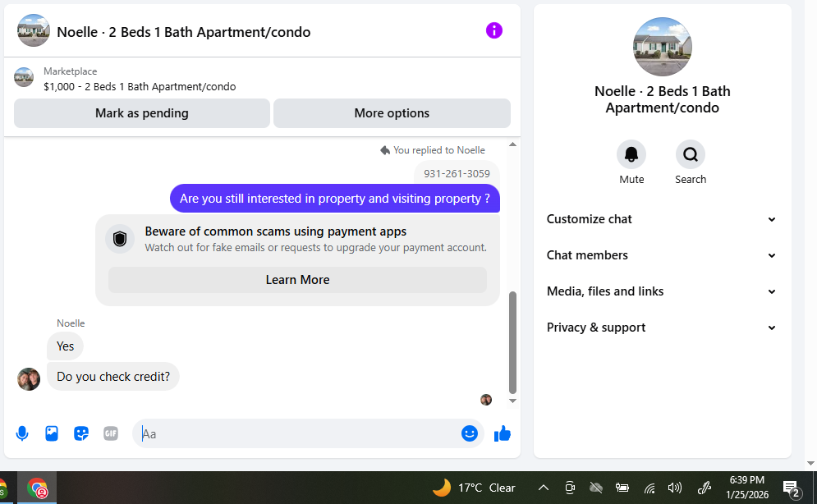Click the "Beware of common scams" heading

(x=276, y=231)
